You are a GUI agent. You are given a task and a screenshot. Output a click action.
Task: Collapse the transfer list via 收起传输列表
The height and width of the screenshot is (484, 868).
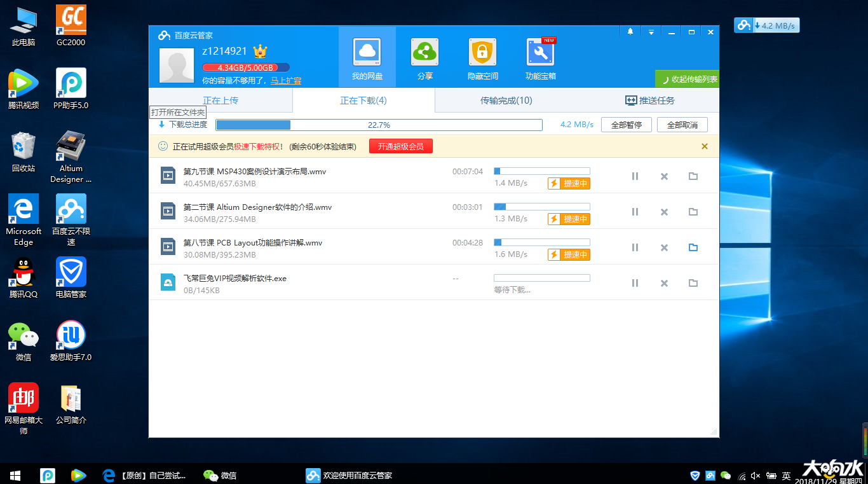click(x=688, y=79)
